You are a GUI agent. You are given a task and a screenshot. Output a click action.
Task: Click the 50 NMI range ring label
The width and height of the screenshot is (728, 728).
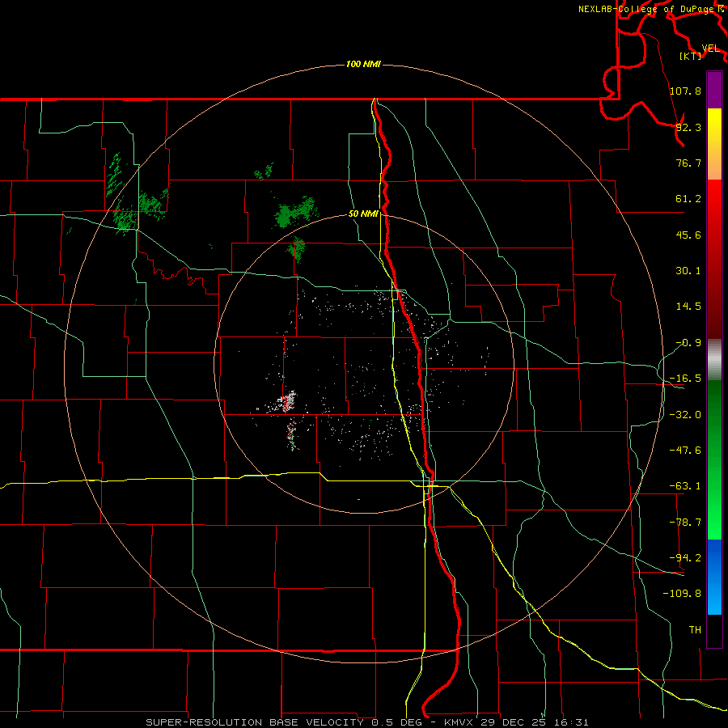coord(363,214)
